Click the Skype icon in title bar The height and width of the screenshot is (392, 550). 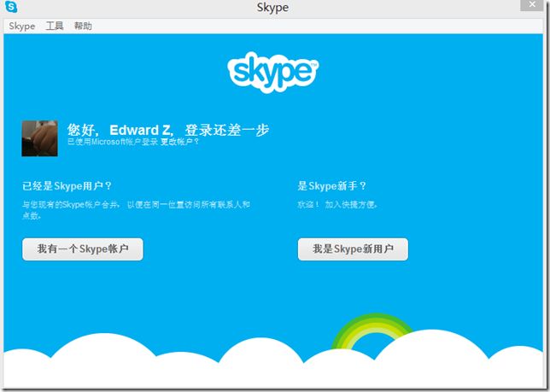[x=11, y=7]
